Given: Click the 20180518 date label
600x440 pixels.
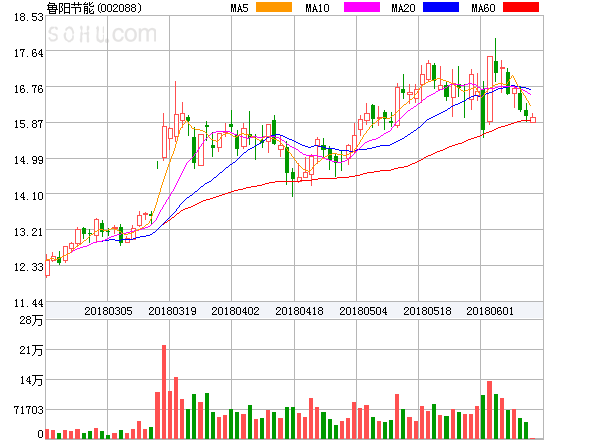Looking at the screenshot, I should pyautogui.click(x=427, y=311).
